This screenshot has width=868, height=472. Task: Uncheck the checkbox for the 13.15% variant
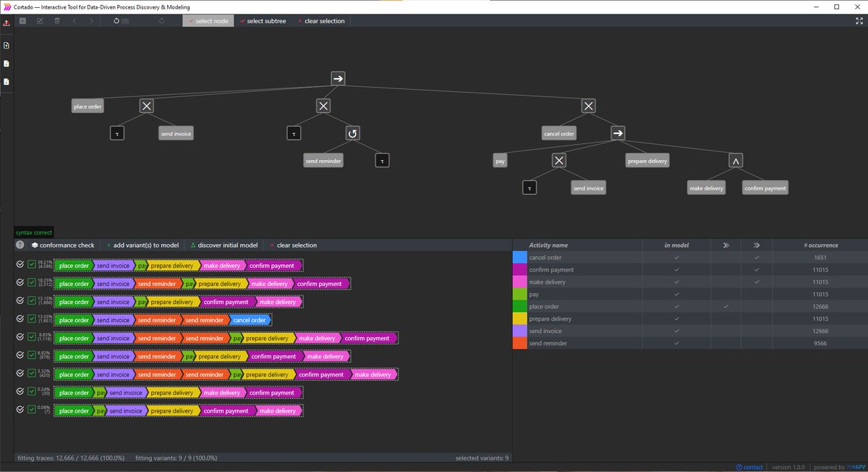tap(31, 301)
